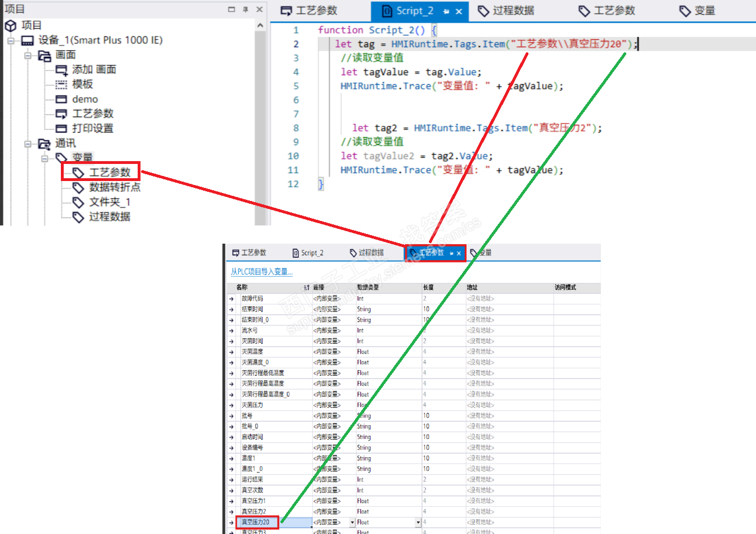Viewport: 756px width, 534px height.
Task: Click the 启动时间 name cell
Action: click(274, 437)
